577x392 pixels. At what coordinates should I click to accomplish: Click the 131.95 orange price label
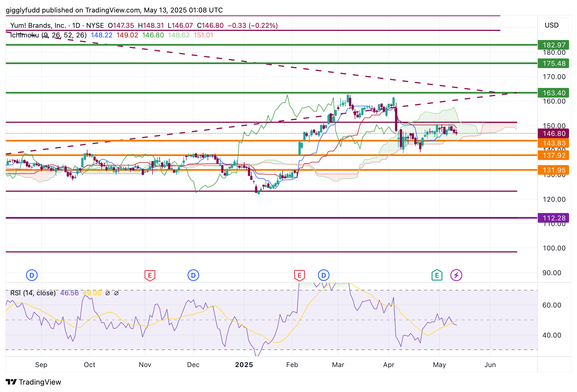click(554, 170)
